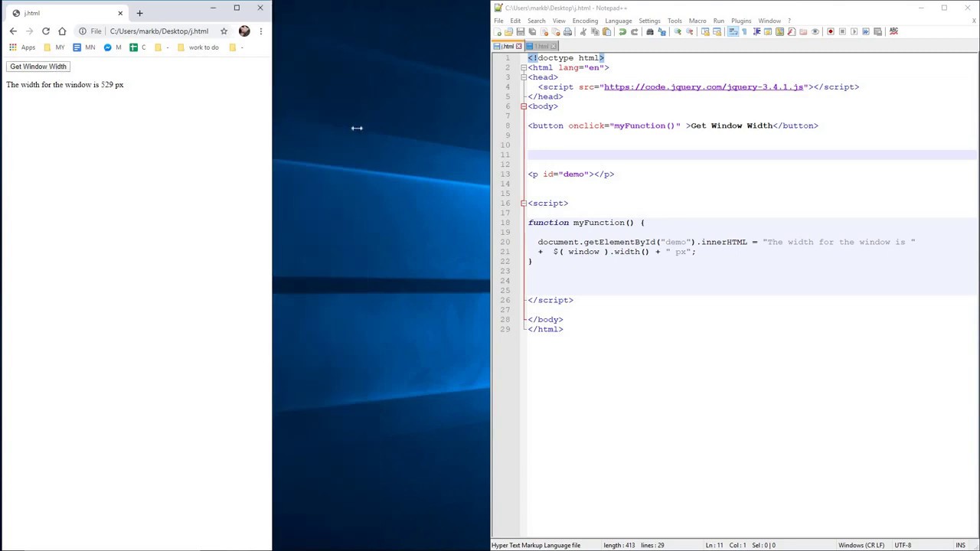This screenshot has width=980, height=551.
Task: Select the j.html tab in Notepad++
Action: pos(508,47)
